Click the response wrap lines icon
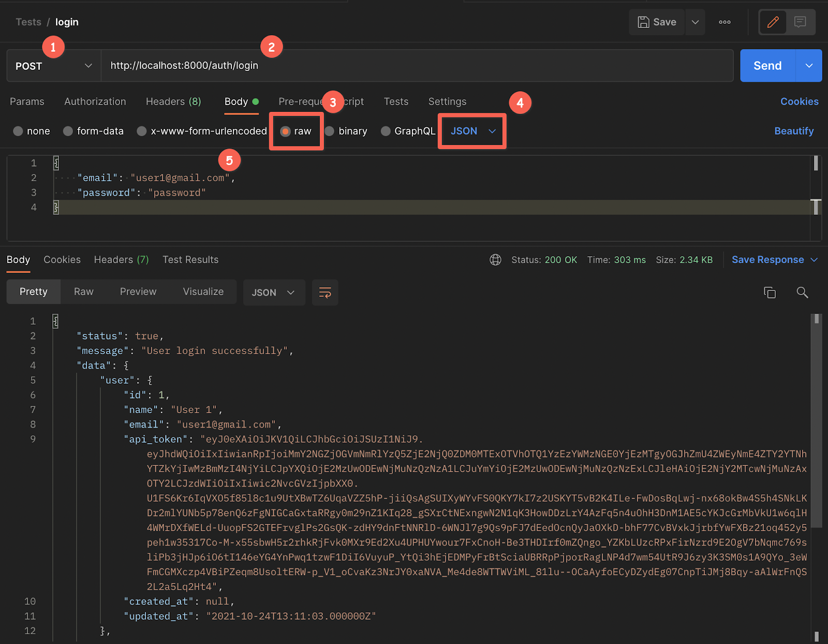The image size is (828, 644). 325,292
